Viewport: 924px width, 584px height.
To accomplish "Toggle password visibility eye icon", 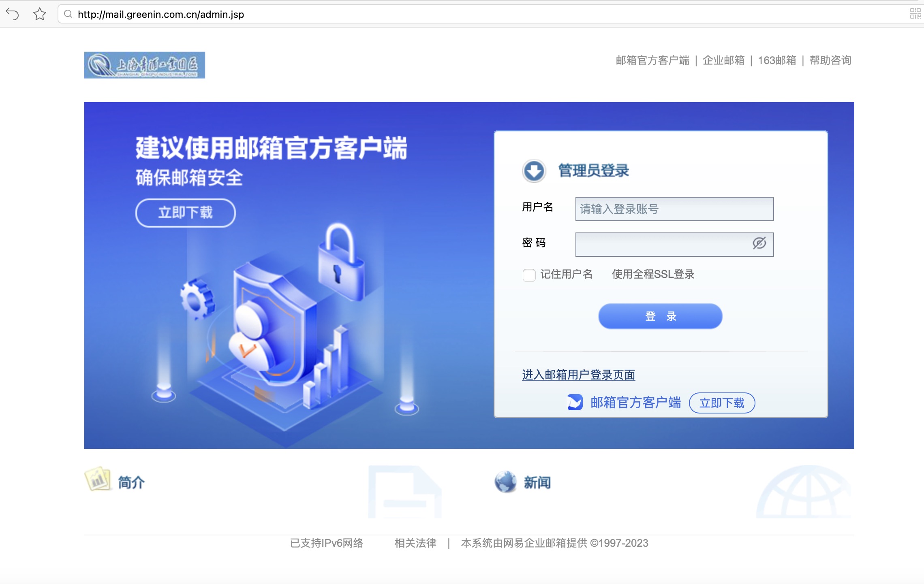I will [759, 243].
